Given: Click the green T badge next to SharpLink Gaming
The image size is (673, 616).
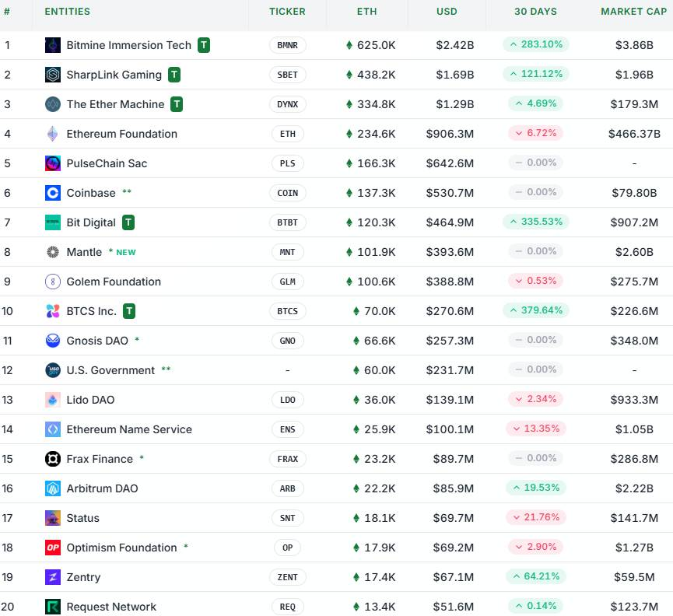Looking at the screenshot, I should tap(174, 75).
